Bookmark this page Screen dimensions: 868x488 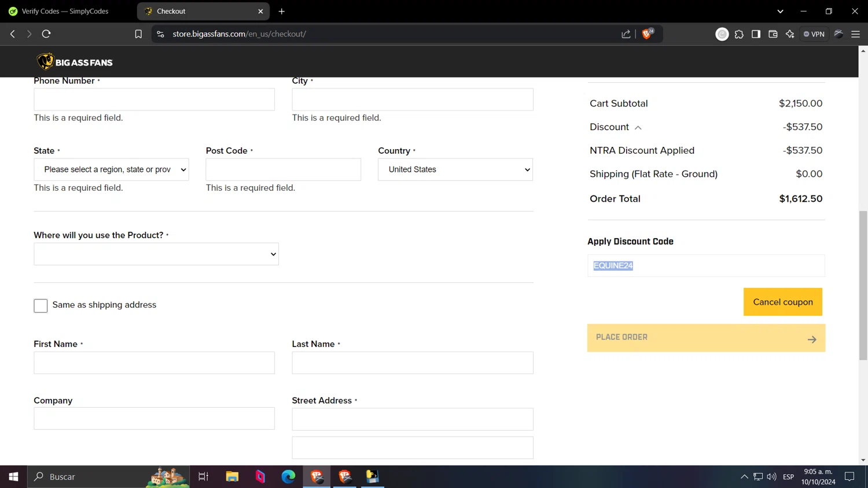point(138,34)
